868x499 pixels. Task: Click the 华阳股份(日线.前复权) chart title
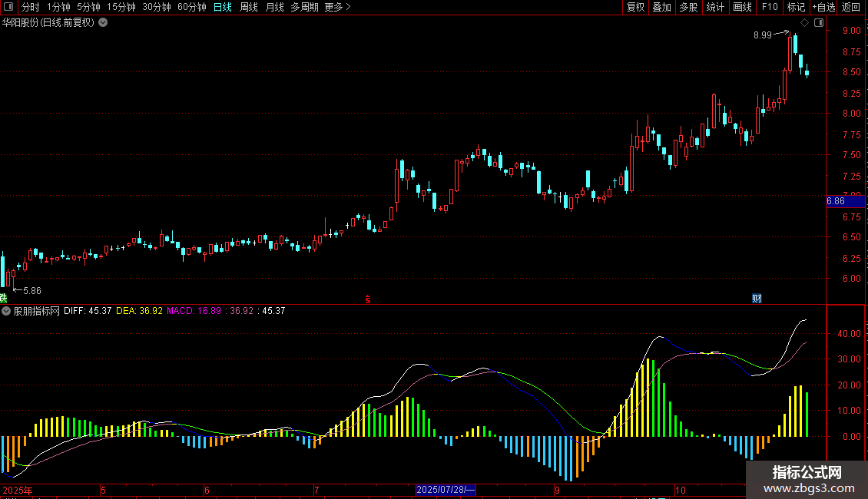tap(48, 23)
